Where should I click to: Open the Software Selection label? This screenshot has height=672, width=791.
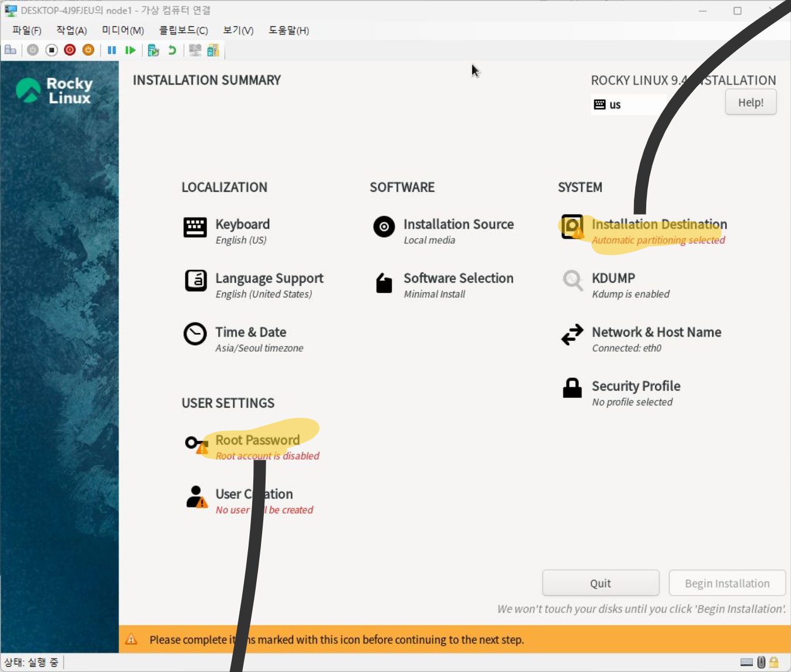[x=458, y=278]
